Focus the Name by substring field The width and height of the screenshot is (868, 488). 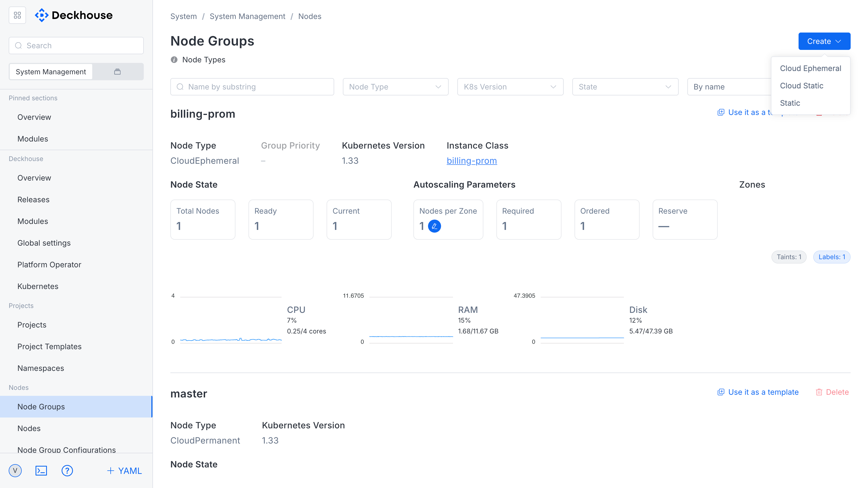pos(252,87)
